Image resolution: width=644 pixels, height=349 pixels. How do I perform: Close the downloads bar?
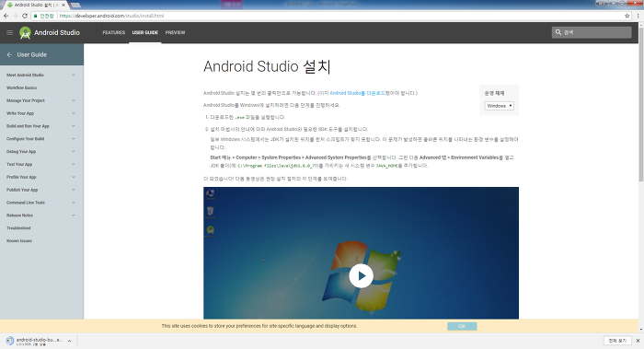(638, 341)
